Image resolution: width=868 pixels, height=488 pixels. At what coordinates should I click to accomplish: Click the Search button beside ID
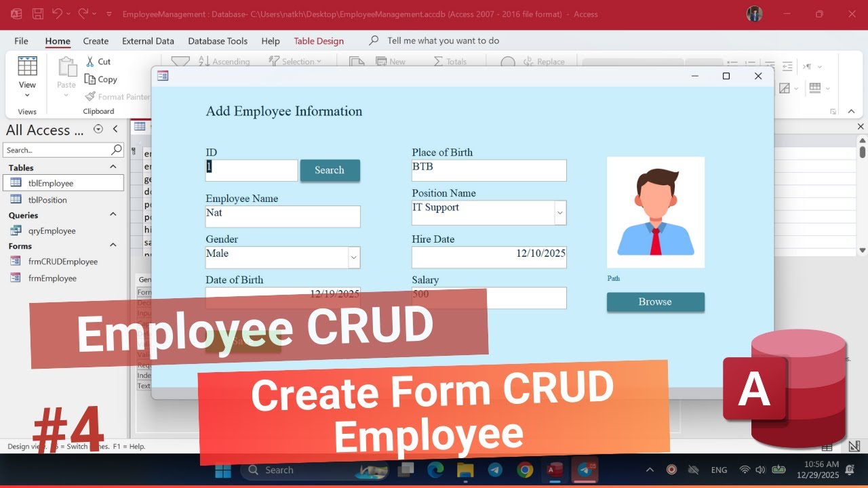[x=330, y=170]
